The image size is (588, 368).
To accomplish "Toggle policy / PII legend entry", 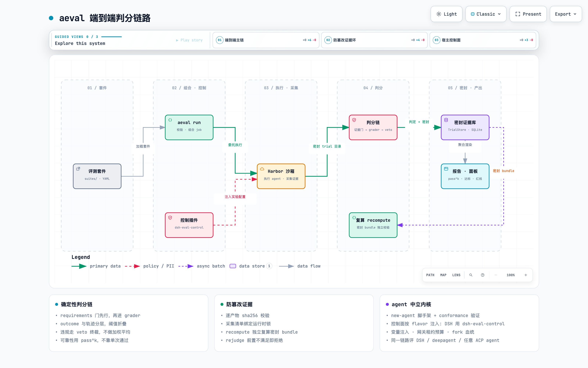I will click(149, 266).
